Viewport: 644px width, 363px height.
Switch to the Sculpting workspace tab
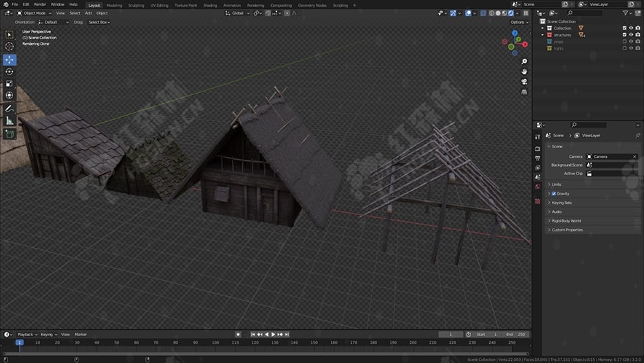point(136,5)
